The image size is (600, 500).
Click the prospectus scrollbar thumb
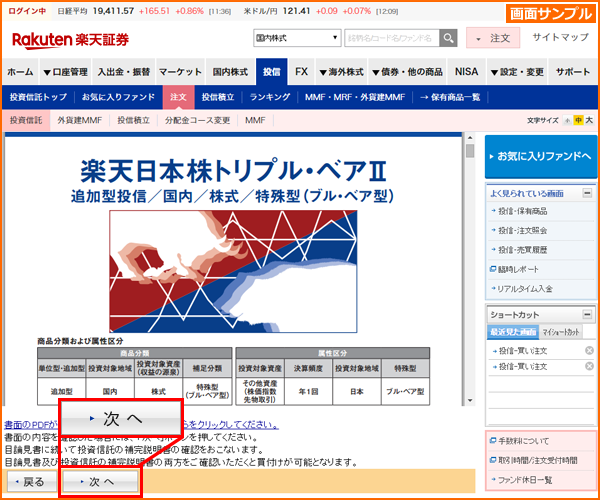point(470,150)
